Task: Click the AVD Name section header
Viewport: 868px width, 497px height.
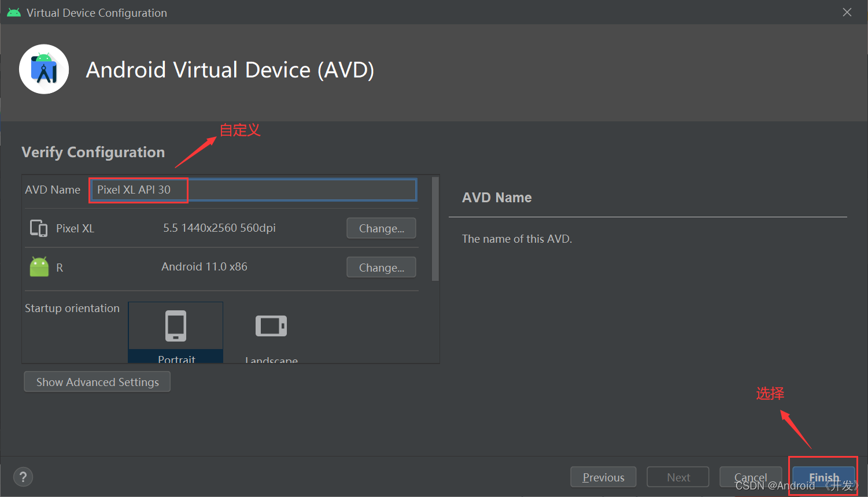Action: [496, 197]
